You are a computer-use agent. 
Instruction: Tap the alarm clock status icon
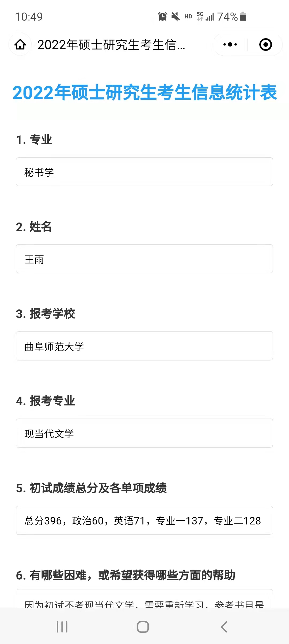point(162,17)
